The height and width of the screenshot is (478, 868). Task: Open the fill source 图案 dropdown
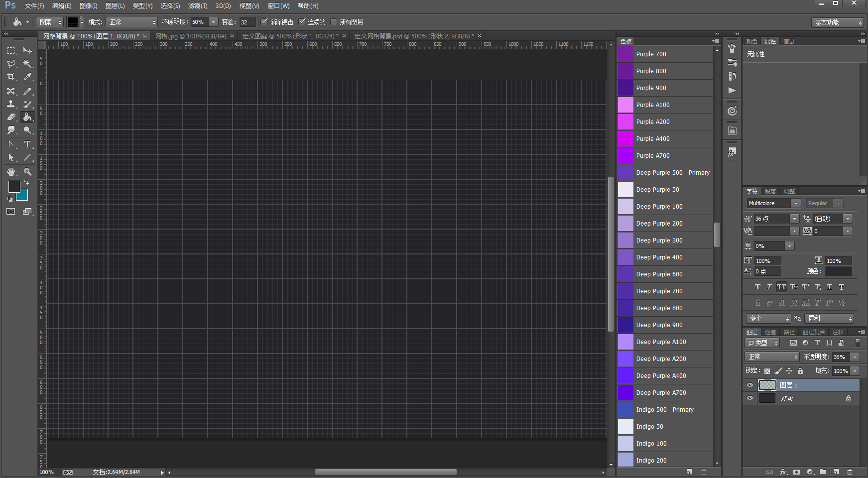(50, 22)
